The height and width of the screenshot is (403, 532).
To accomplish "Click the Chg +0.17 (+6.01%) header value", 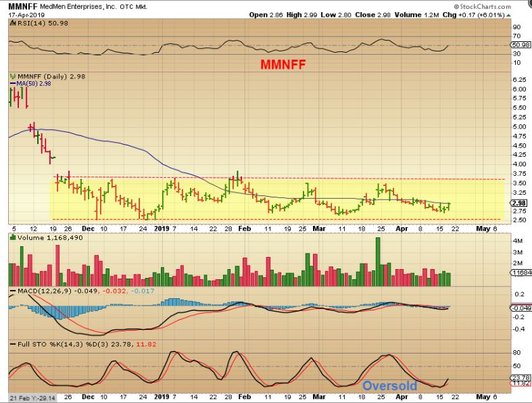I will pyautogui.click(x=474, y=15).
